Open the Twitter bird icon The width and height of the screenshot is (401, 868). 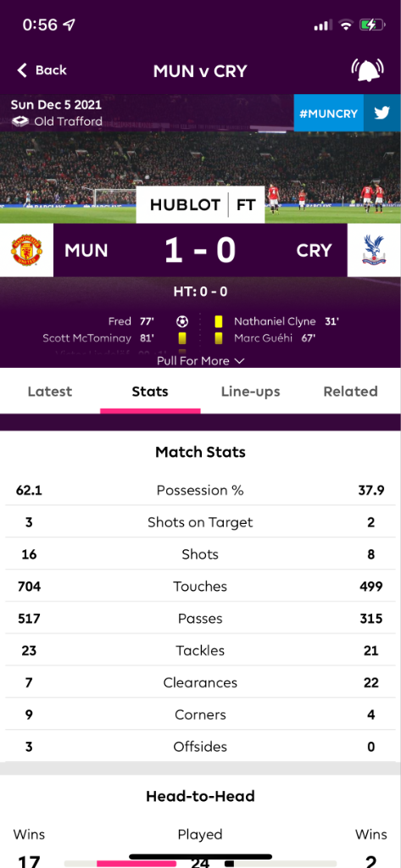382,113
